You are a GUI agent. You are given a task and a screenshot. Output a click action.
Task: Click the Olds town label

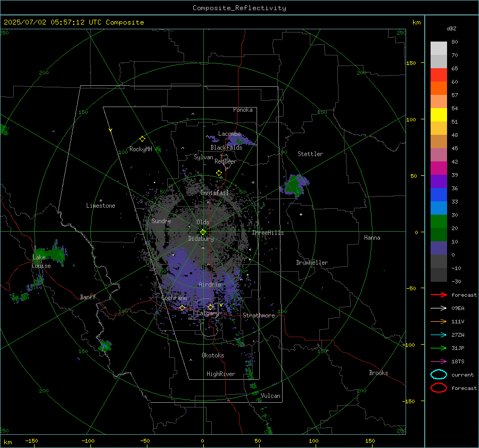point(203,222)
